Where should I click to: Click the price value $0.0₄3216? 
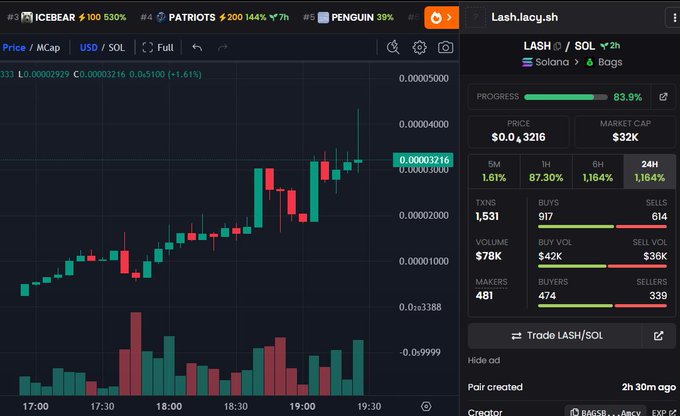click(518, 138)
